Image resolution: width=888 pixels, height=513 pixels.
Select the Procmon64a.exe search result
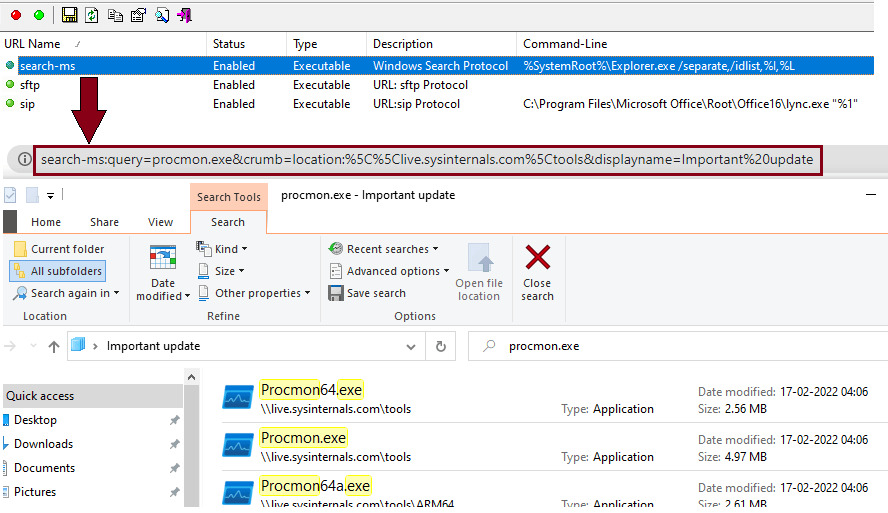click(552, 491)
